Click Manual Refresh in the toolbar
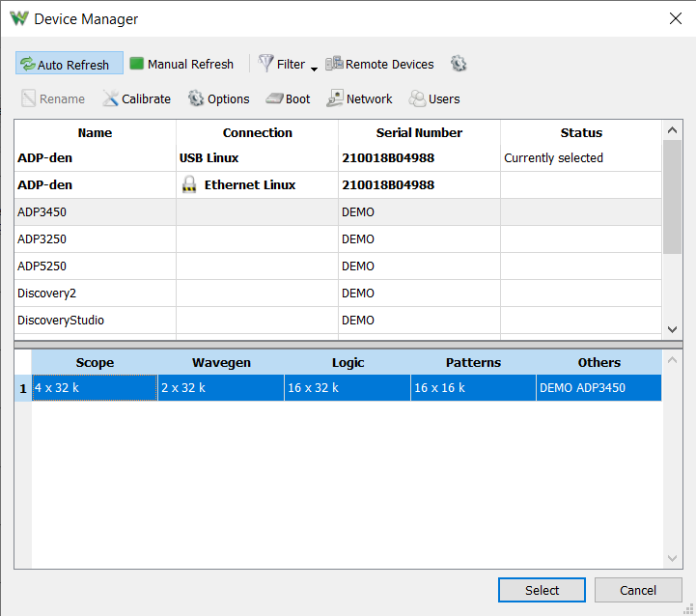 tap(181, 64)
